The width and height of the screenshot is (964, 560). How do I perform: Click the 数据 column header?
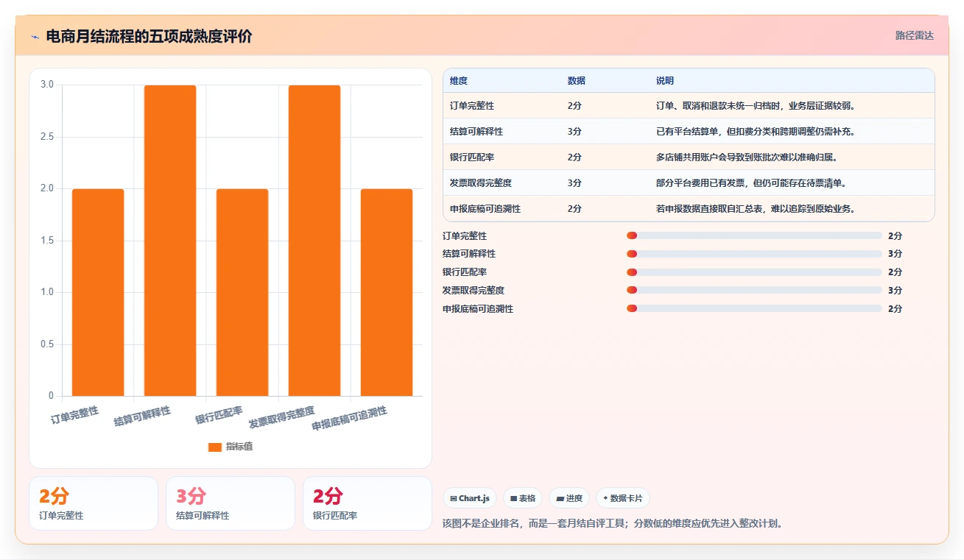[x=577, y=81]
